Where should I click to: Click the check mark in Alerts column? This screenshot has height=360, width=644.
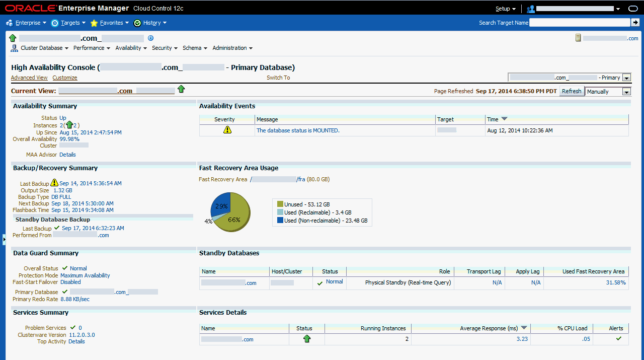click(619, 338)
